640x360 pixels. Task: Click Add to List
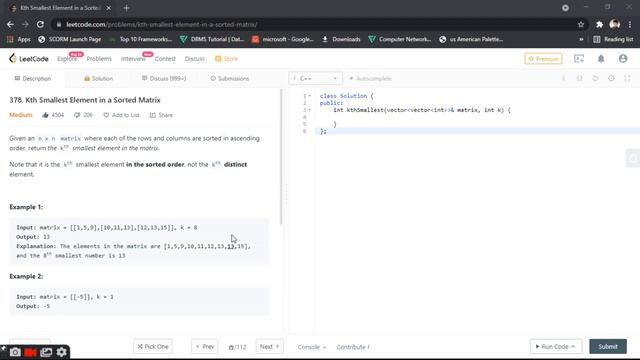click(121, 115)
